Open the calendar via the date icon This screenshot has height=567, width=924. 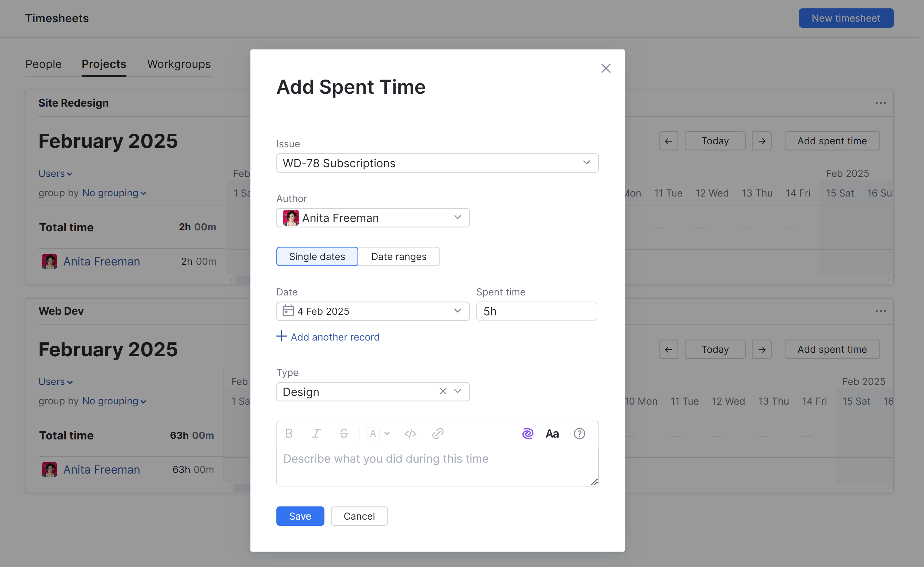coord(288,311)
